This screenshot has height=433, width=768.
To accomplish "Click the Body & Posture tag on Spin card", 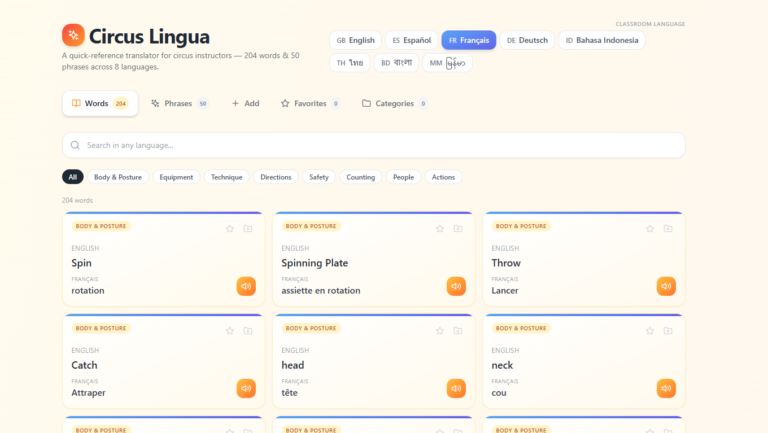I will (101, 226).
